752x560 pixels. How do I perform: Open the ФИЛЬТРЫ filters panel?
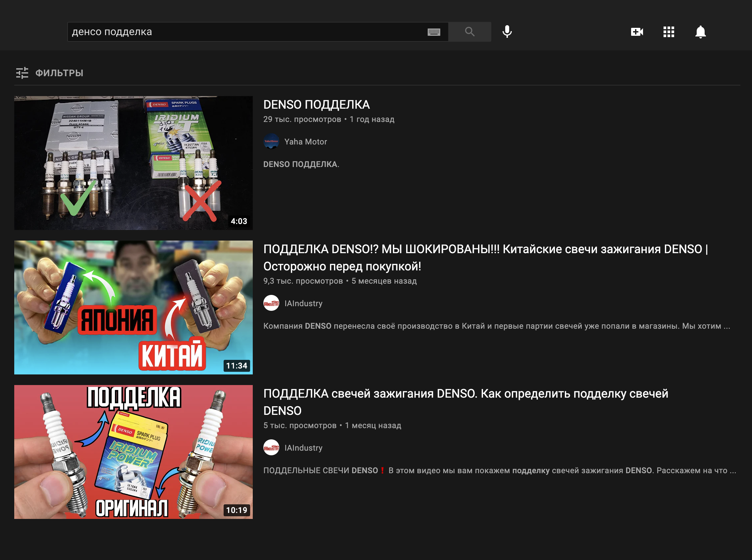click(x=49, y=73)
